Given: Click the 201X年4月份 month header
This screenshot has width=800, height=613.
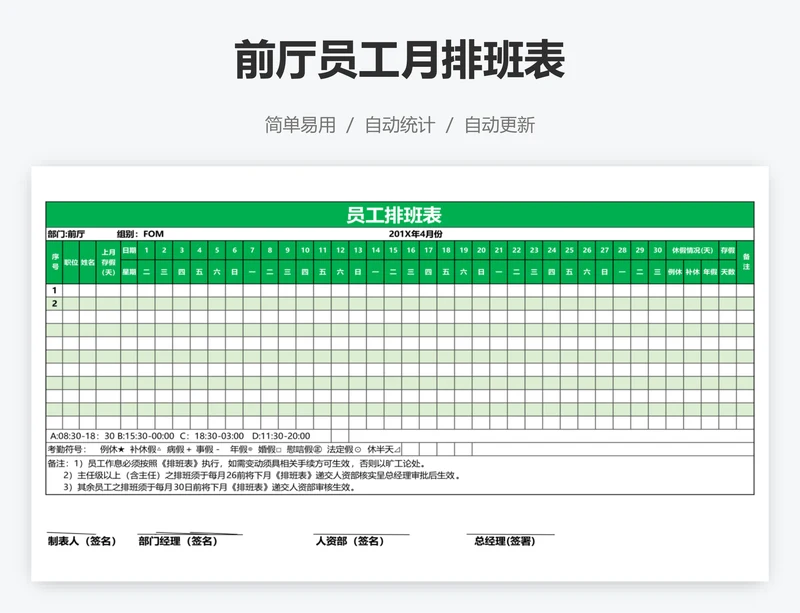Looking at the screenshot, I should 415,234.
